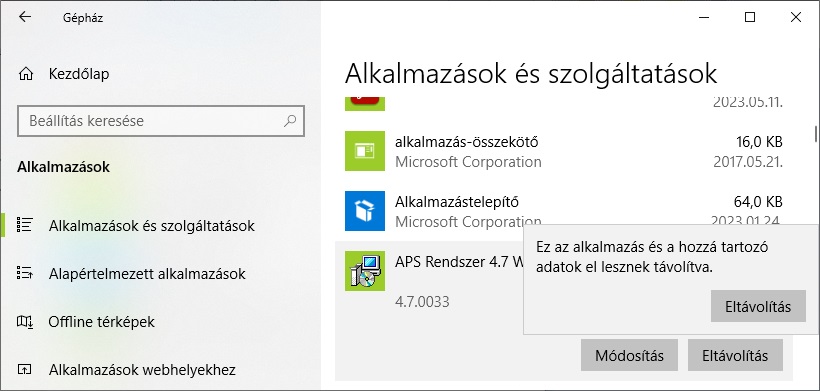Select the Alkalmazások és szolgáltatások list icon
This screenshot has height=391, width=820.
(x=25, y=225)
